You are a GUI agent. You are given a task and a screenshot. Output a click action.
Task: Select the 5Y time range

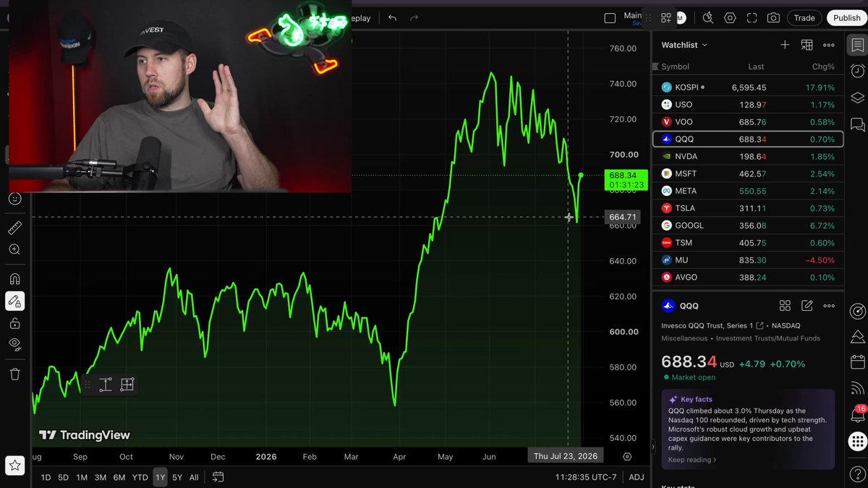(177, 477)
